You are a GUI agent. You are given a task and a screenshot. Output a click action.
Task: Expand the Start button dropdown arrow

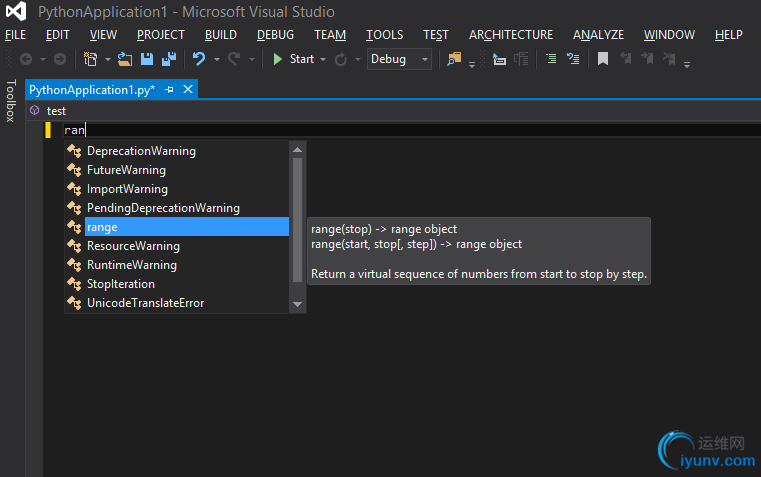[x=323, y=60]
